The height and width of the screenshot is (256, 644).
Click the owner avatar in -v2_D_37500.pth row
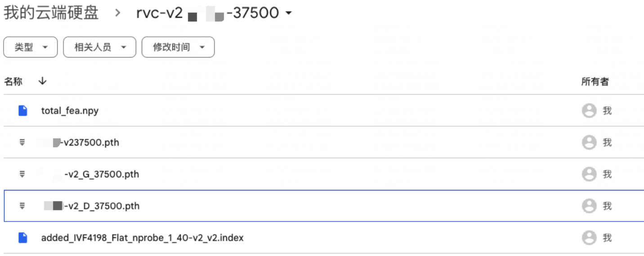point(589,206)
